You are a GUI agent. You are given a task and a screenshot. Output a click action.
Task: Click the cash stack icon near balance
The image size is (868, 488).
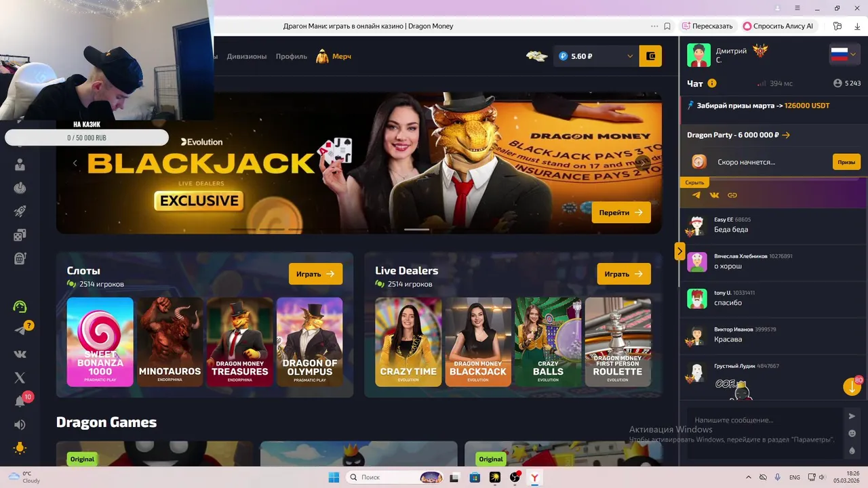pyautogui.click(x=537, y=56)
